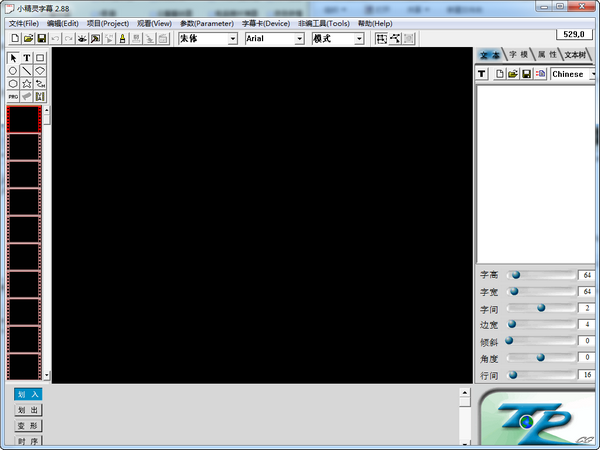
Task: Click the open folder icon in text panel
Action: click(513, 74)
